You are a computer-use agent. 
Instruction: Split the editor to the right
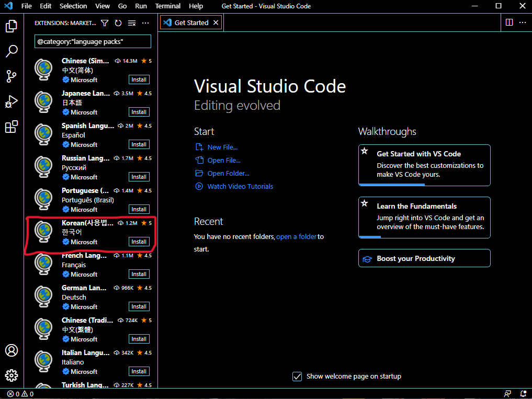coord(510,22)
